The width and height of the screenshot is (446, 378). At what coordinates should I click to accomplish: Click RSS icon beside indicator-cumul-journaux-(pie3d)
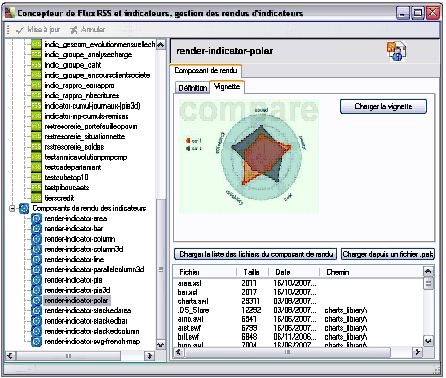(x=36, y=106)
